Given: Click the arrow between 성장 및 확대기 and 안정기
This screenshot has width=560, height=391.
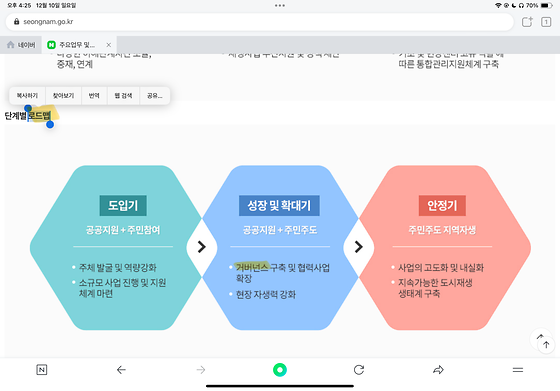Looking at the screenshot, I should 359,247.
